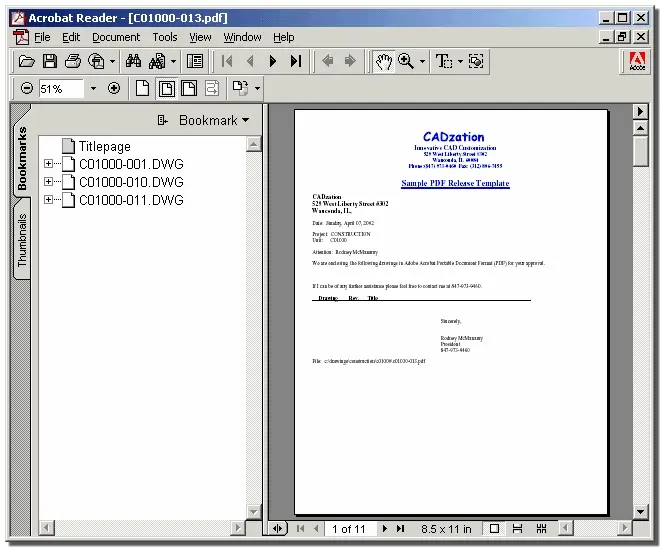The width and height of the screenshot is (660, 547).
Task: Expand the C01000-011.DWG bookmark
Action: (x=48, y=199)
